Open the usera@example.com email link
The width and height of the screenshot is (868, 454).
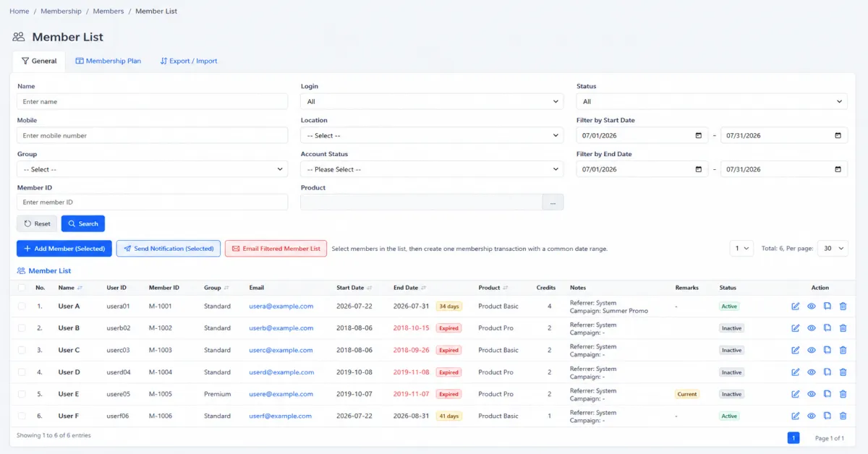[281, 307]
